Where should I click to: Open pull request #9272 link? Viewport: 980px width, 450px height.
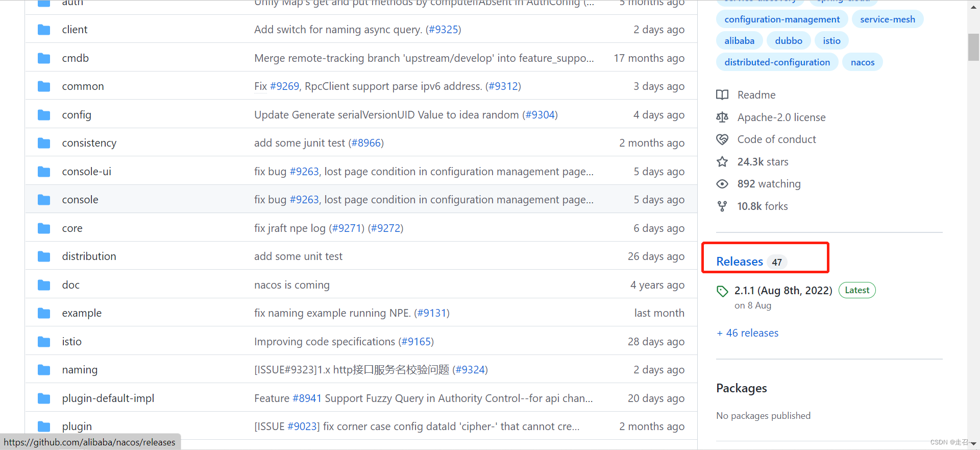[385, 228]
